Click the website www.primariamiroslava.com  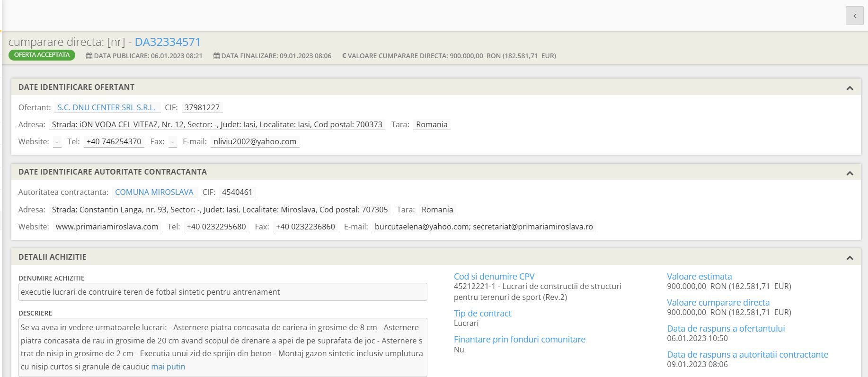(x=107, y=227)
